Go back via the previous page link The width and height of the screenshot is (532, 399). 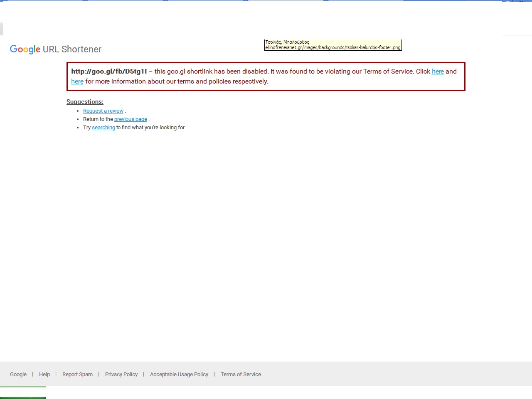pyautogui.click(x=131, y=119)
